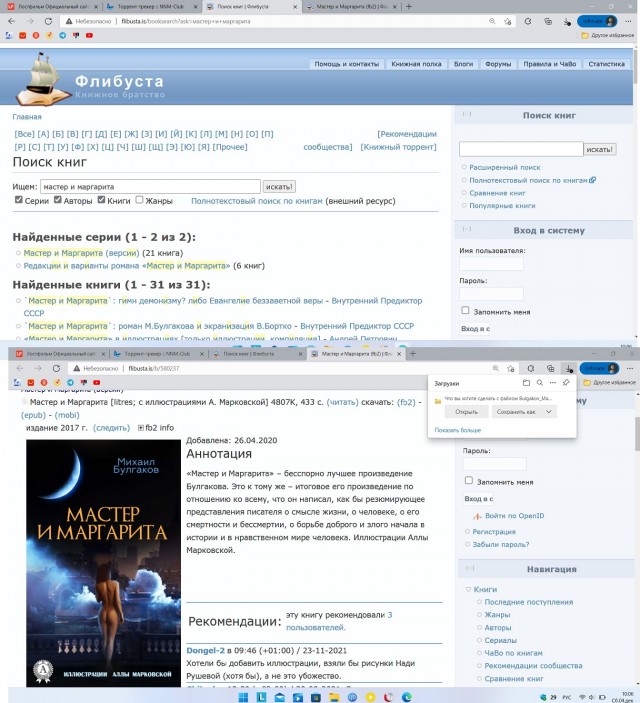
Task: Toggle the Авторы checkbox
Action: pos(58,200)
